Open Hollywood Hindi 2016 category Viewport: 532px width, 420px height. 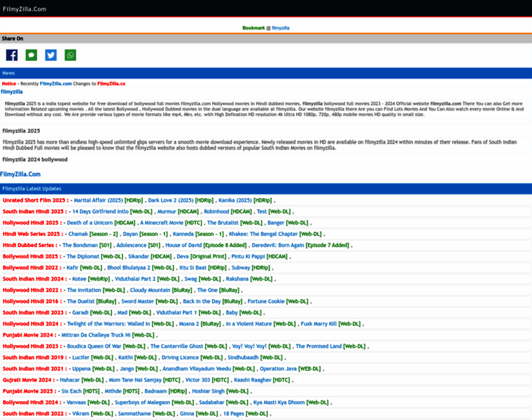tap(32, 301)
